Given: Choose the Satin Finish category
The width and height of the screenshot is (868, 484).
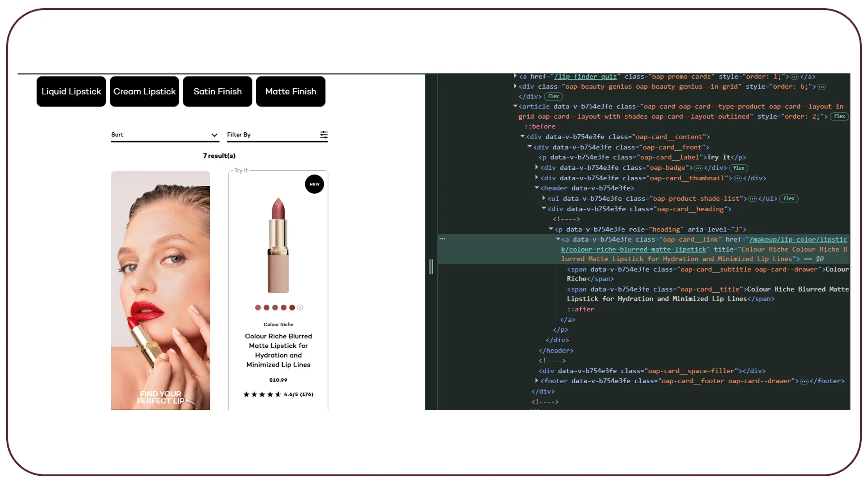Looking at the screenshot, I should (x=217, y=91).
